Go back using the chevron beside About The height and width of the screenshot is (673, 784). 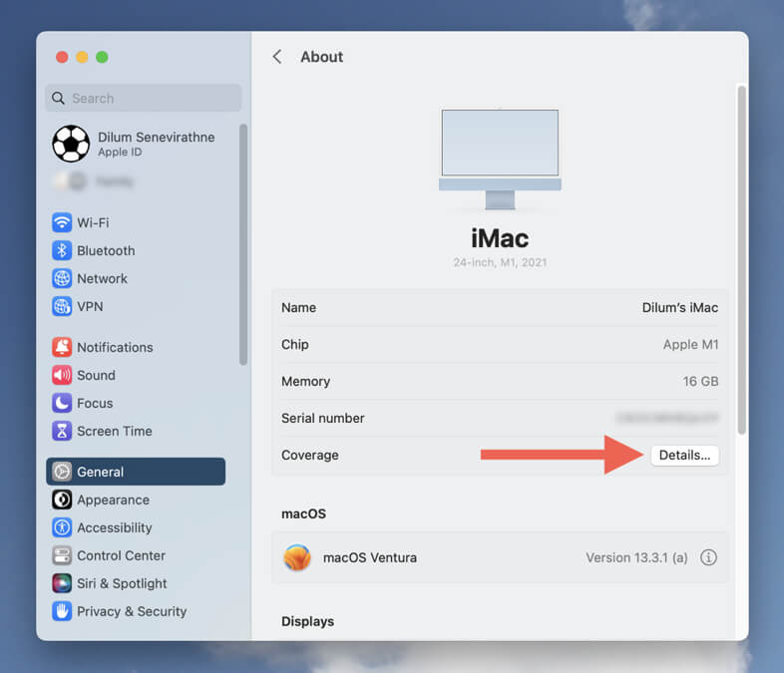[277, 57]
